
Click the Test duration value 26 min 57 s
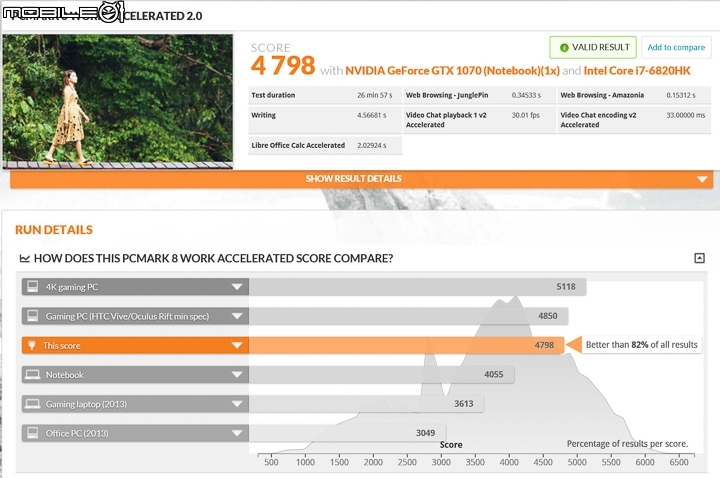point(375,95)
